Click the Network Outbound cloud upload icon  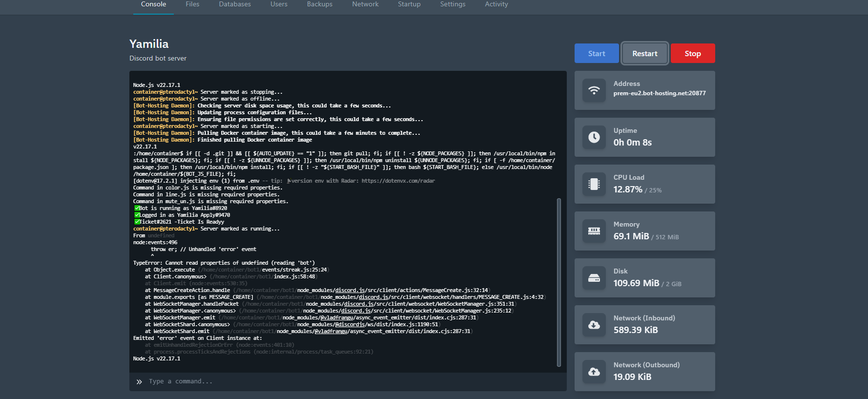point(594,372)
